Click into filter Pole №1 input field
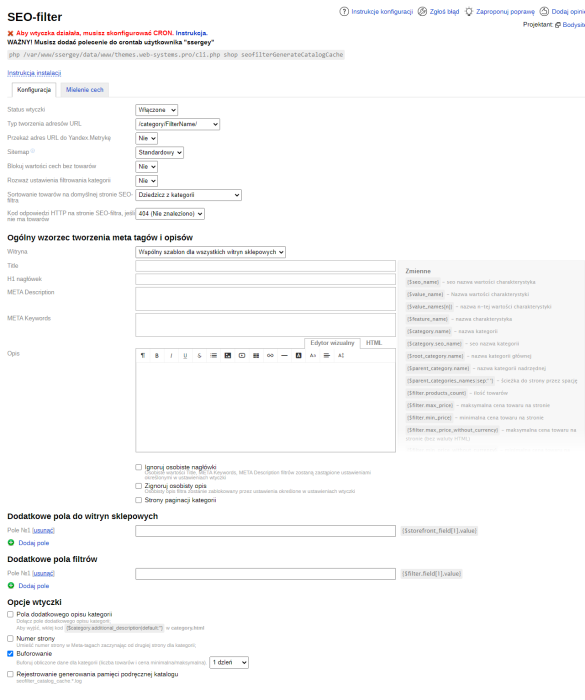 tap(265, 574)
